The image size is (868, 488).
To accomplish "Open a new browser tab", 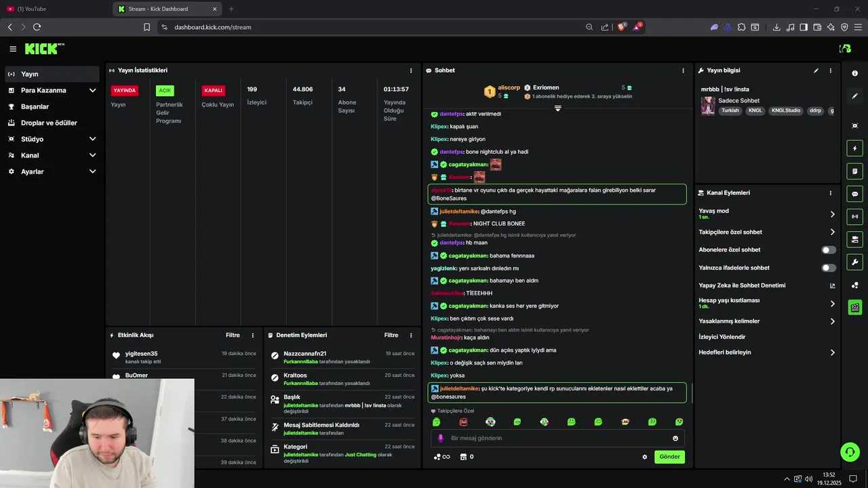I will point(231,9).
